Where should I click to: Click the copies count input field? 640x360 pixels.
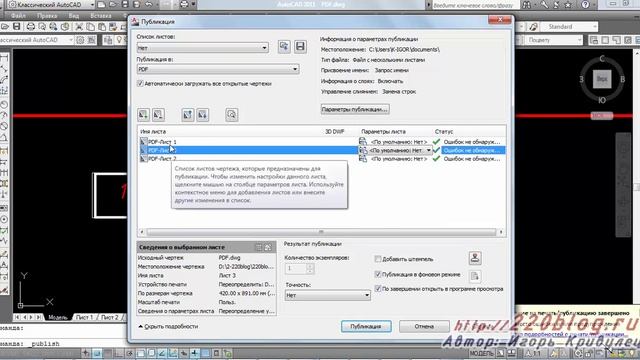tap(296, 269)
